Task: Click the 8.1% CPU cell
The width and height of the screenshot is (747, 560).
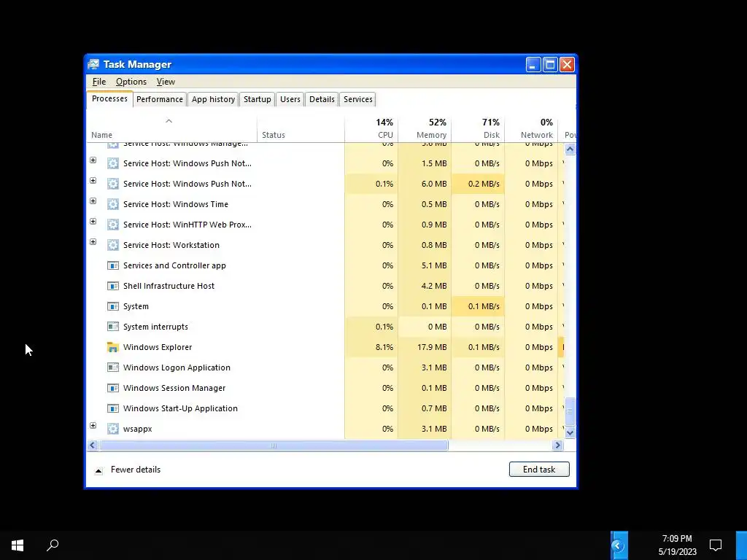Action: pos(371,347)
